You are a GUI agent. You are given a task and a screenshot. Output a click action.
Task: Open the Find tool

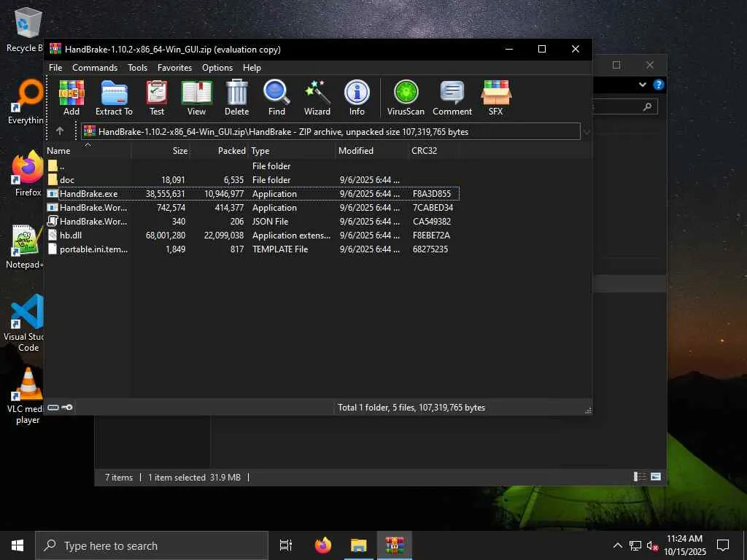click(x=276, y=98)
